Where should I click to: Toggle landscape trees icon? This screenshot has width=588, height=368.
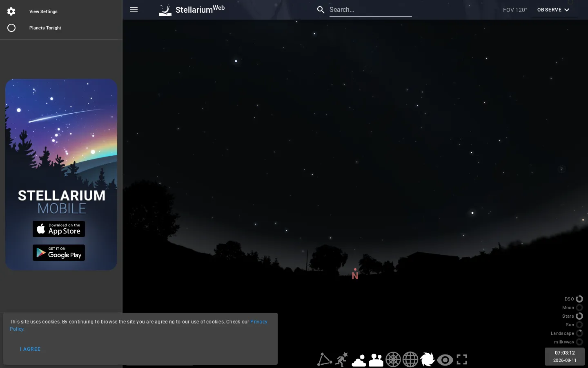tap(376, 359)
